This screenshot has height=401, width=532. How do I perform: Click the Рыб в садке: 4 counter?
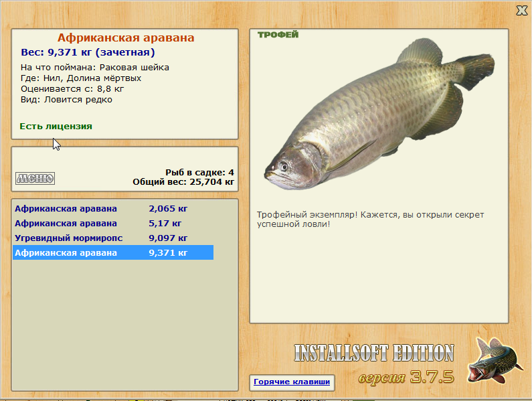199,173
